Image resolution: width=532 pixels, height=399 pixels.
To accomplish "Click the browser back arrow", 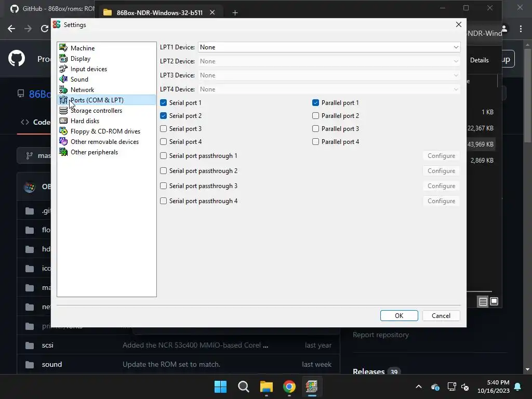I will coord(11,29).
